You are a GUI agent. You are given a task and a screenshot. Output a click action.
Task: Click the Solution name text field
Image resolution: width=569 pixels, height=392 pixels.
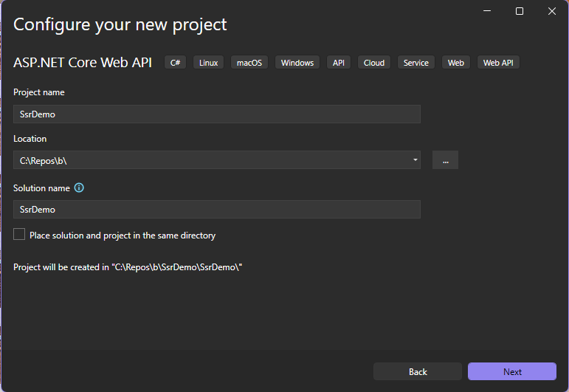(217, 210)
